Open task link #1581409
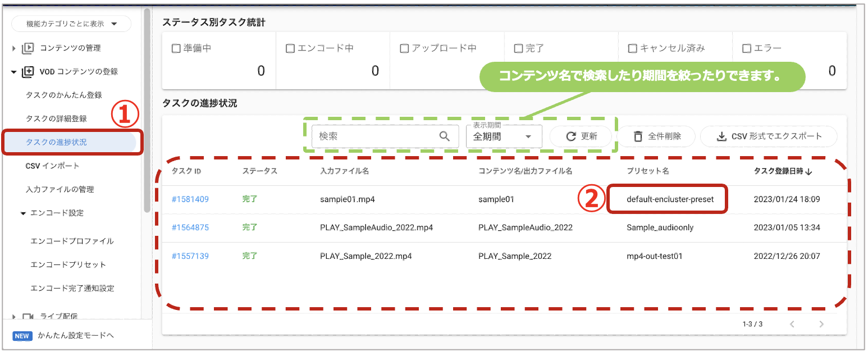The height and width of the screenshot is (356, 868). click(x=190, y=199)
